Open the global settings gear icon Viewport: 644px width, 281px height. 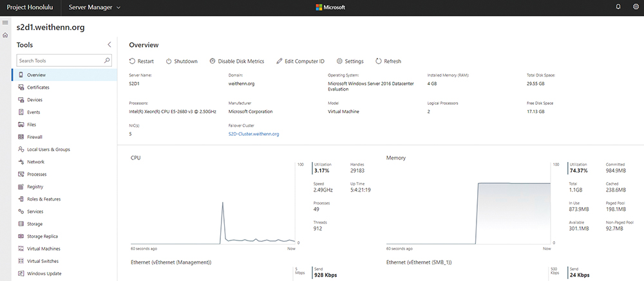636,7
